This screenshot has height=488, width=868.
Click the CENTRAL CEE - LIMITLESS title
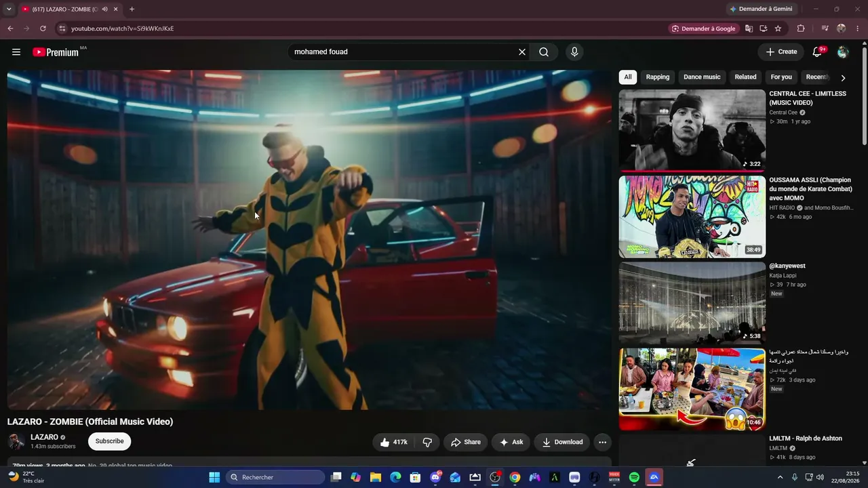(x=808, y=98)
